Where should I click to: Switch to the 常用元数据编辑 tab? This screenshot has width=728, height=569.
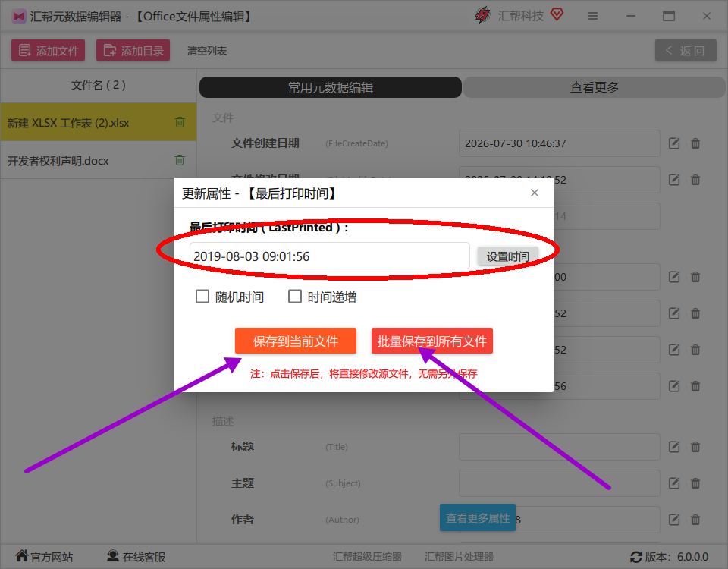[x=331, y=87]
